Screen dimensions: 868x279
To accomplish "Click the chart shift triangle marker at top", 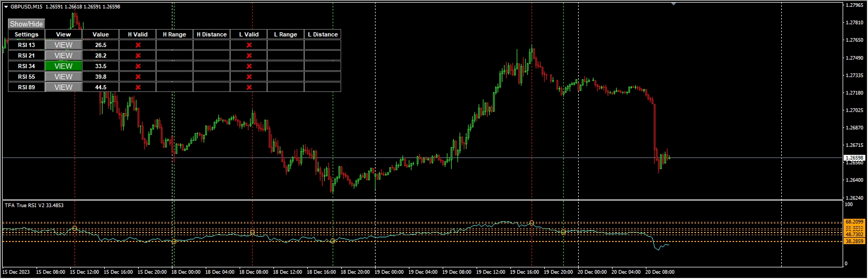I will click(x=673, y=4).
